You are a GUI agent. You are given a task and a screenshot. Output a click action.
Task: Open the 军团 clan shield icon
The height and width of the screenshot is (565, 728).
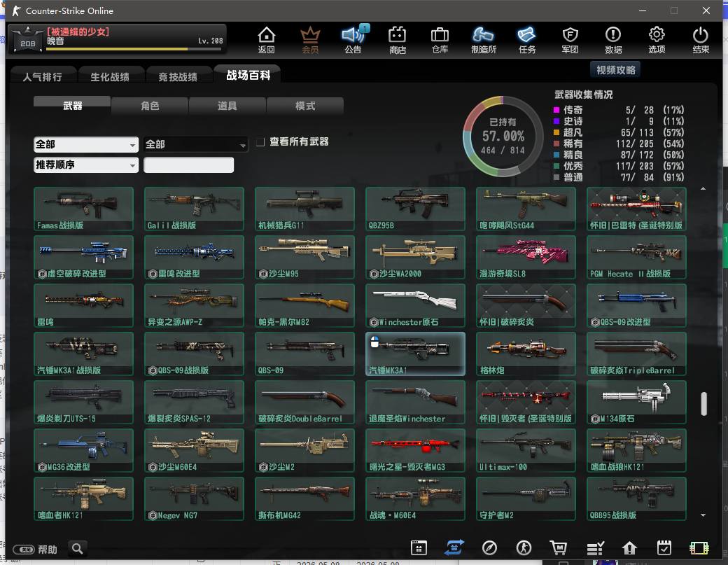570,39
